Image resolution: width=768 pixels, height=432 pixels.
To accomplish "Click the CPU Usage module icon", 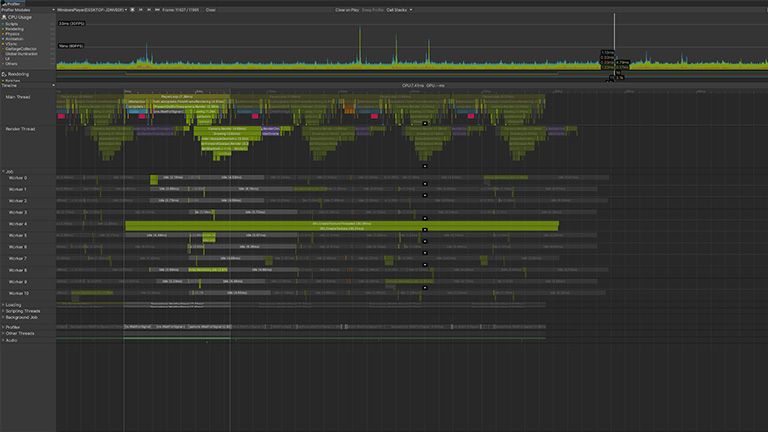I will (x=4, y=17).
